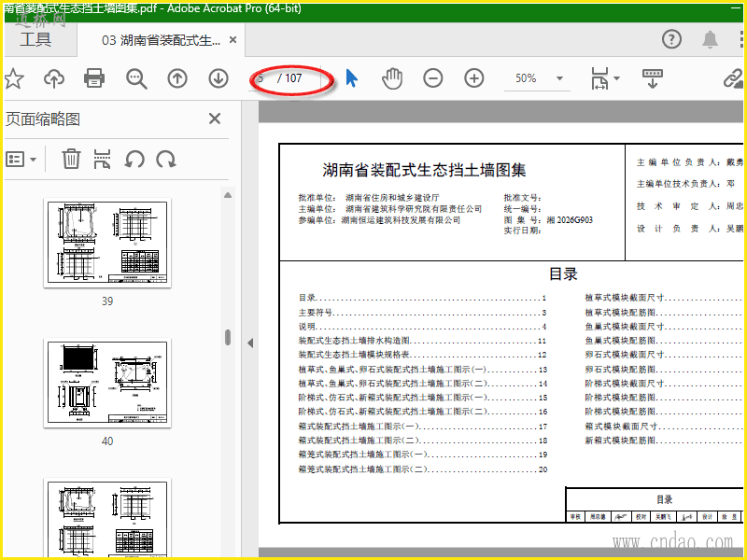Rotate page counterclockwise
The height and width of the screenshot is (560, 747).
[134, 159]
